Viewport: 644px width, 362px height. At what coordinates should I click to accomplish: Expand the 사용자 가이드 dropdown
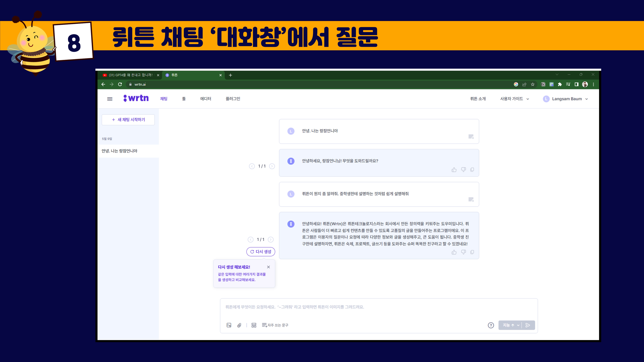coord(514,99)
